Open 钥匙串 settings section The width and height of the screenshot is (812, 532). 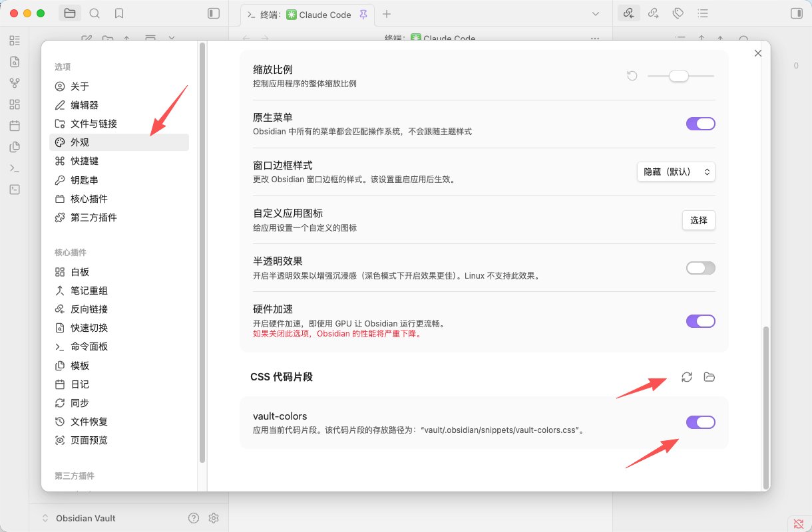click(119, 180)
